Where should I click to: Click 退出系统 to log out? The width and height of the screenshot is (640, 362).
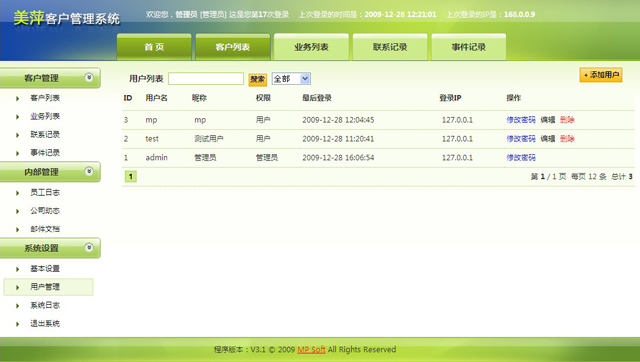click(45, 324)
